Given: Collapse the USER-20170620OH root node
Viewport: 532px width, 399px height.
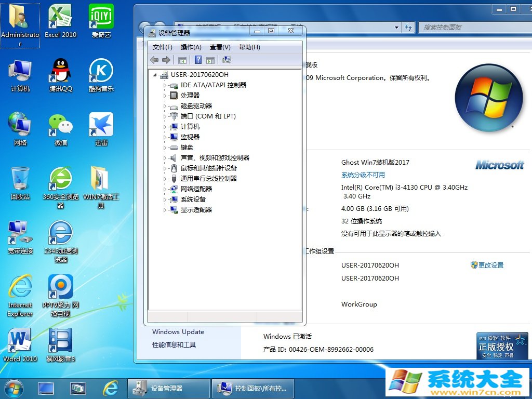Looking at the screenshot, I should pos(155,75).
